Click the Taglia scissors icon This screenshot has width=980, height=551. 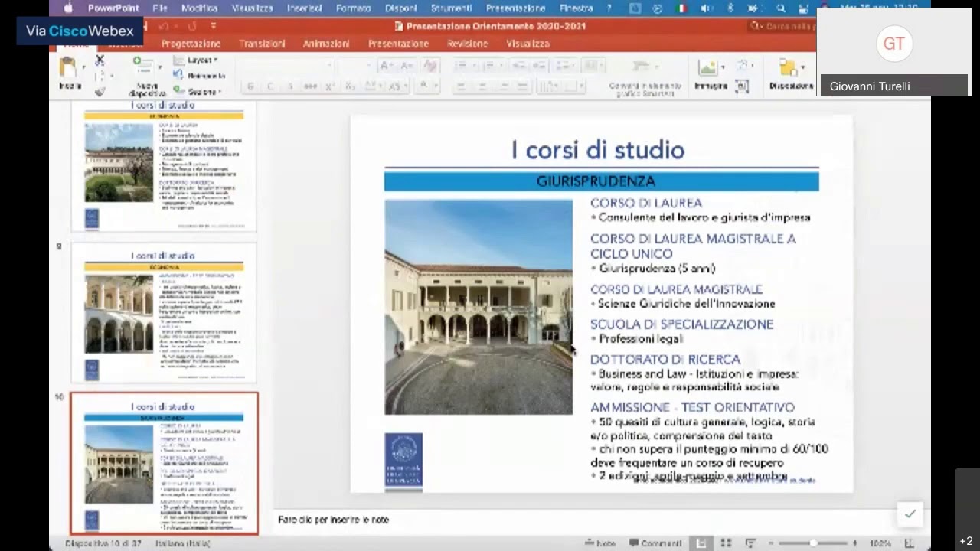100,60
